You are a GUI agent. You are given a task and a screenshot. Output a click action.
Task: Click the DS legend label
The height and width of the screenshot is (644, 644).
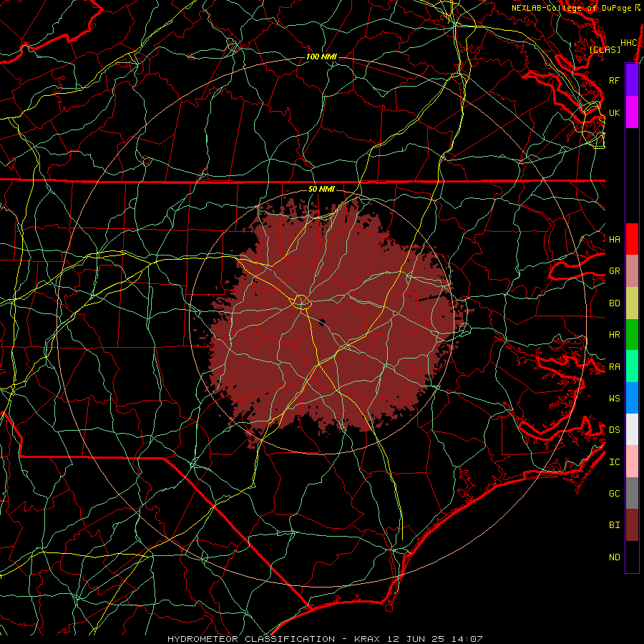[614, 429]
